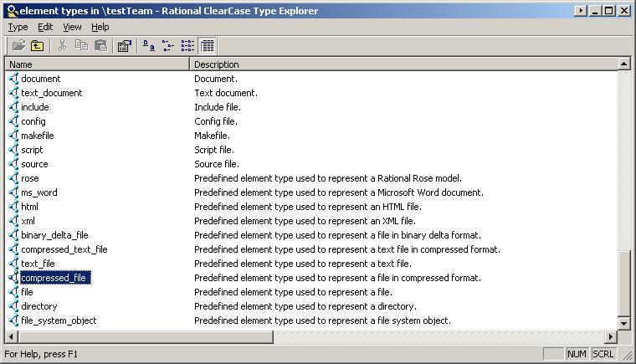Select the makefile element type
636x364 pixels.
pos(38,136)
